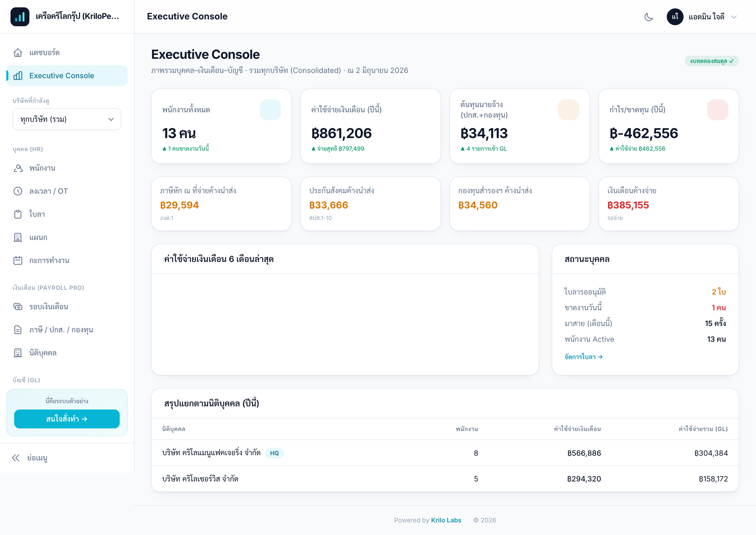This screenshot has width=756, height=535.
Task: Click the แอดมิน avatar circle
Action: (675, 17)
